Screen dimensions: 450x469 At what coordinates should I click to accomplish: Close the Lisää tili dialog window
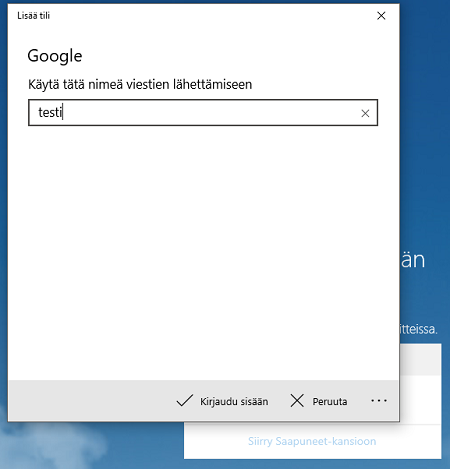381,16
